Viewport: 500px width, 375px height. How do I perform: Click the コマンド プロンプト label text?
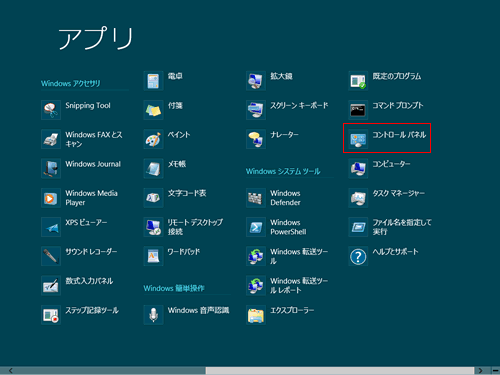click(x=398, y=105)
